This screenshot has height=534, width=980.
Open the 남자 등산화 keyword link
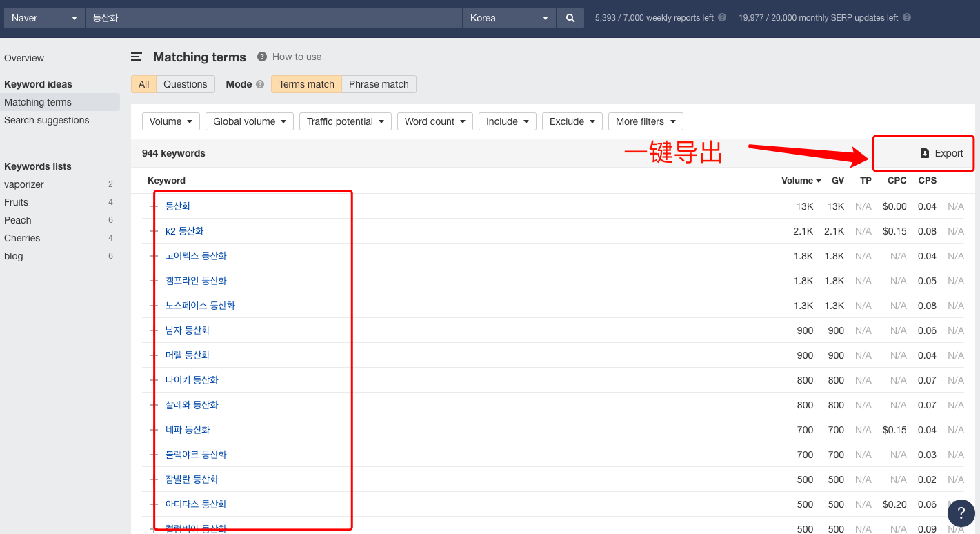pyautogui.click(x=188, y=330)
